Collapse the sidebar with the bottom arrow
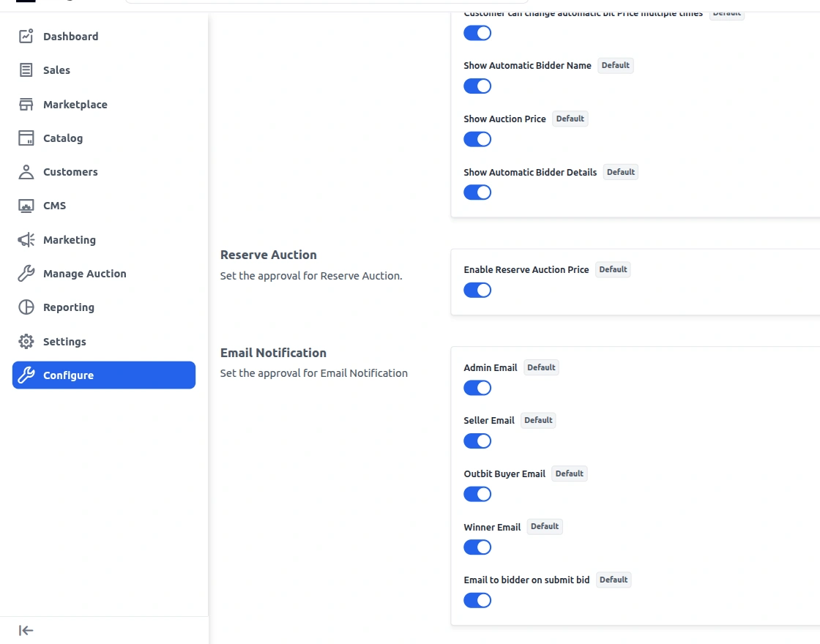The height and width of the screenshot is (644, 820). coord(25,630)
